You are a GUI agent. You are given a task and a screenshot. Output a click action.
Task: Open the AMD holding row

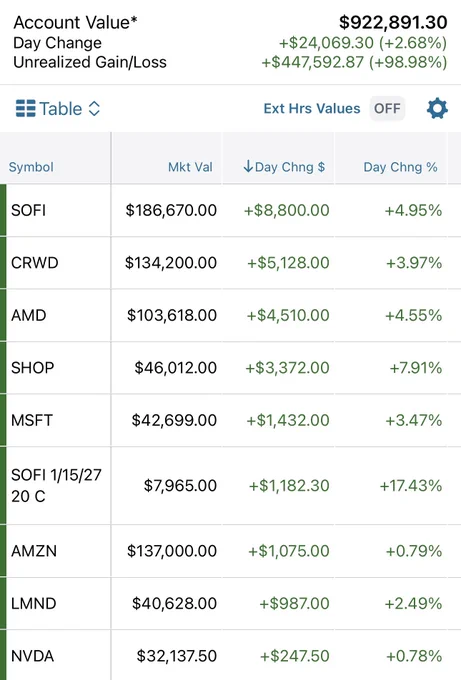[x=230, y=315]
